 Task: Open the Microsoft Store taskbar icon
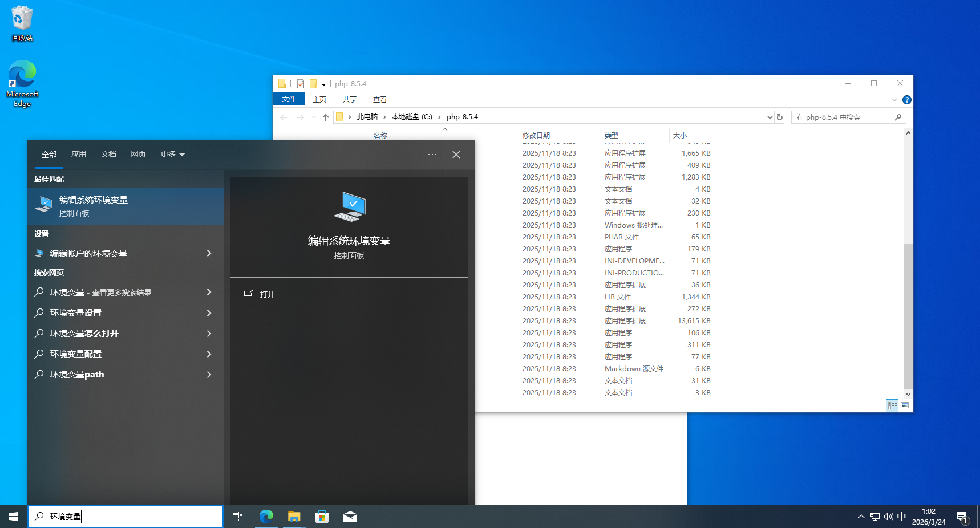pyautogui.click(x=322, y=517)
